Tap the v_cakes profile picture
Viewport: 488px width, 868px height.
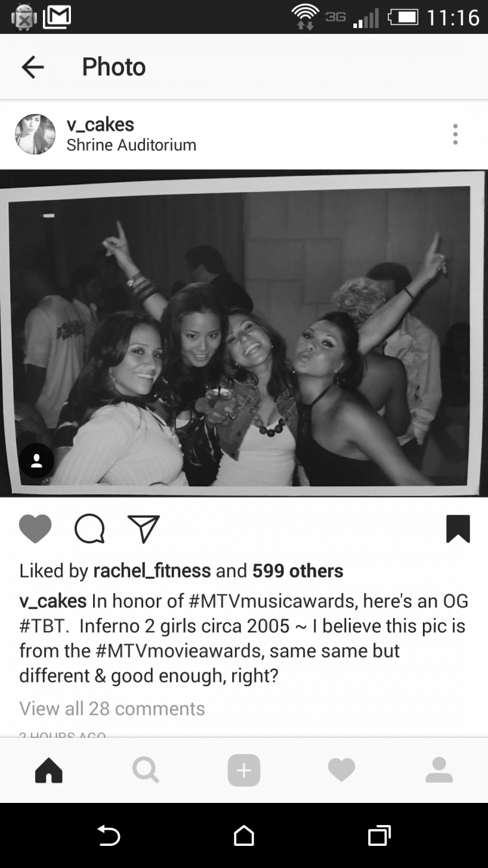click(x=35, y=134)
